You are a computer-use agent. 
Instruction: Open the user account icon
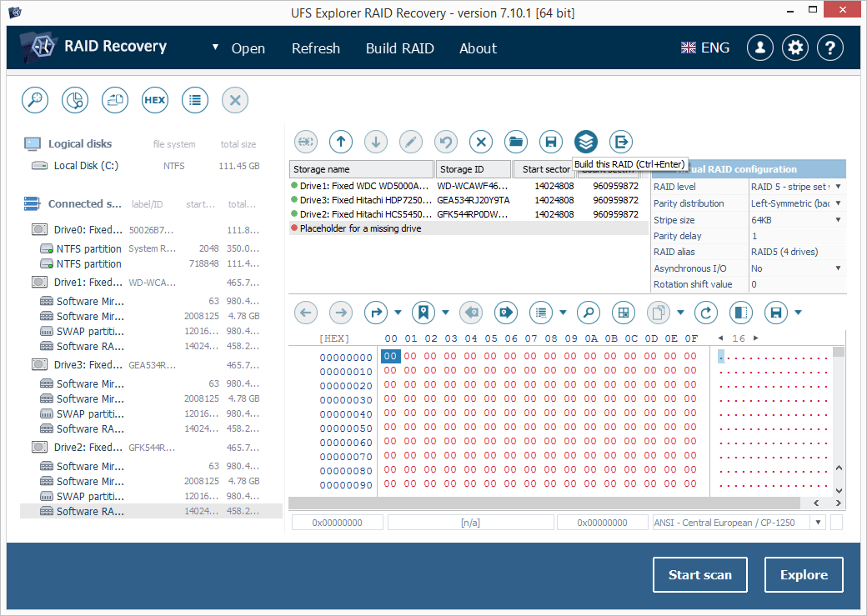[x=760, y=48]
